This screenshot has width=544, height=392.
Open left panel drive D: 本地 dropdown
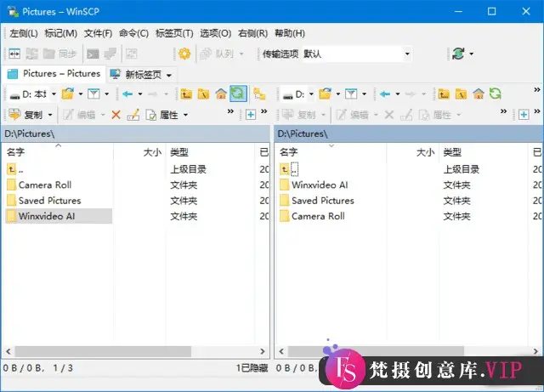[54, 94]
